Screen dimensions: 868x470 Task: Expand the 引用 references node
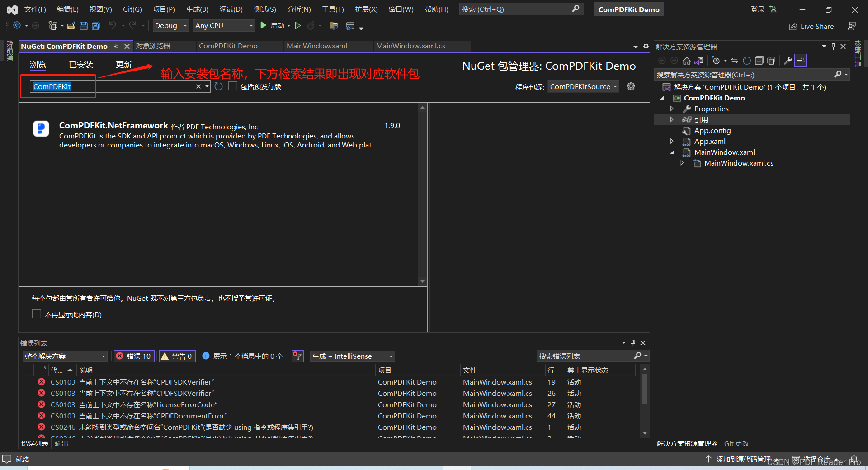point(672,119)
